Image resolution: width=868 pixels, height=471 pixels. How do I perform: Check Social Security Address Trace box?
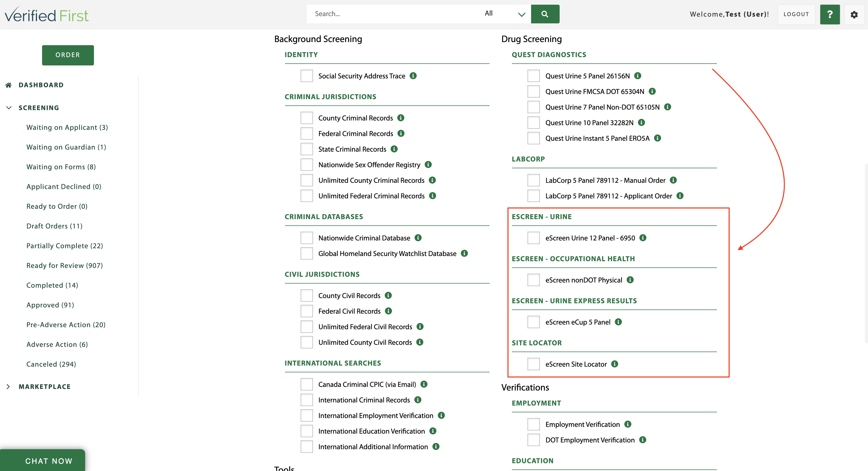pyautogui.click(x=307, y=76)
